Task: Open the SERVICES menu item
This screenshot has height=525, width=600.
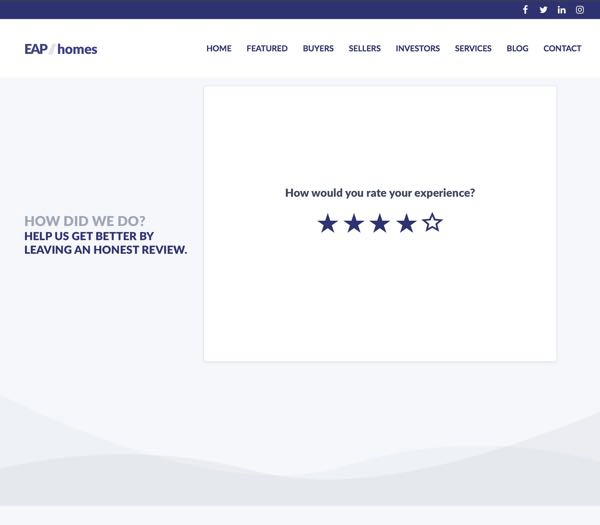Action: click(x=473, y=49)
